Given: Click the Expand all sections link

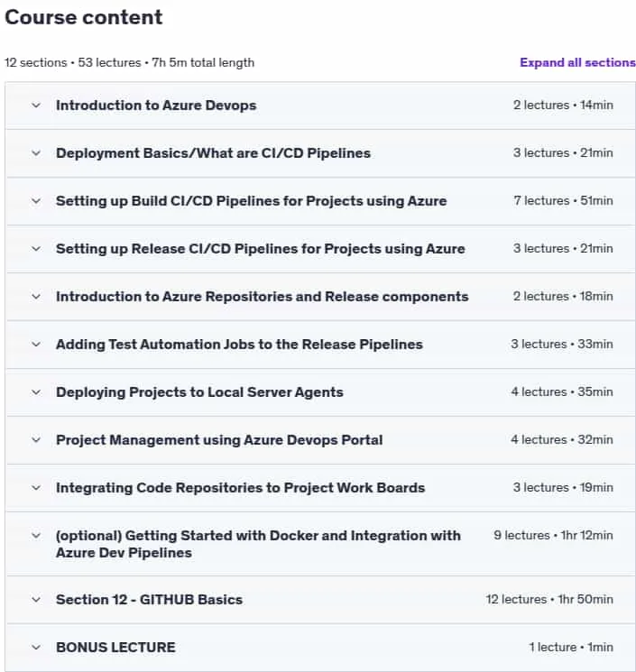Looking at the screenshot, I should tap(577, 62).
